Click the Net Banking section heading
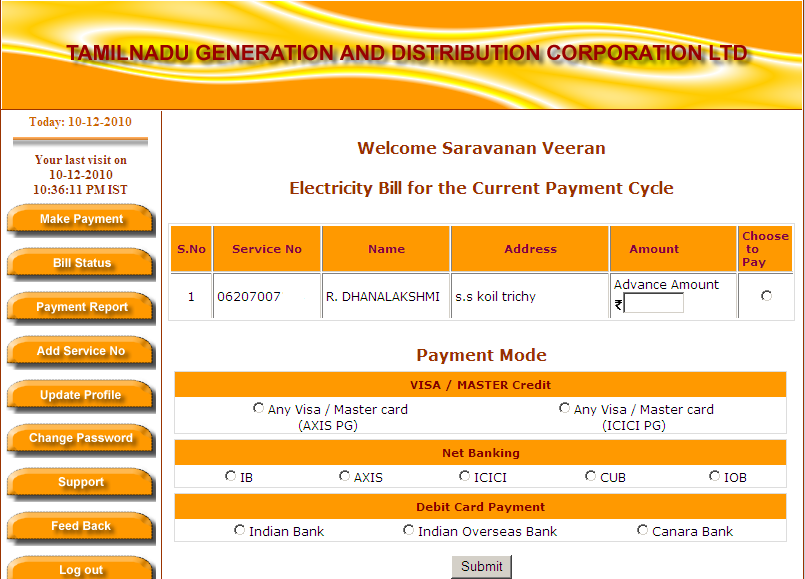 coord(481,453)
